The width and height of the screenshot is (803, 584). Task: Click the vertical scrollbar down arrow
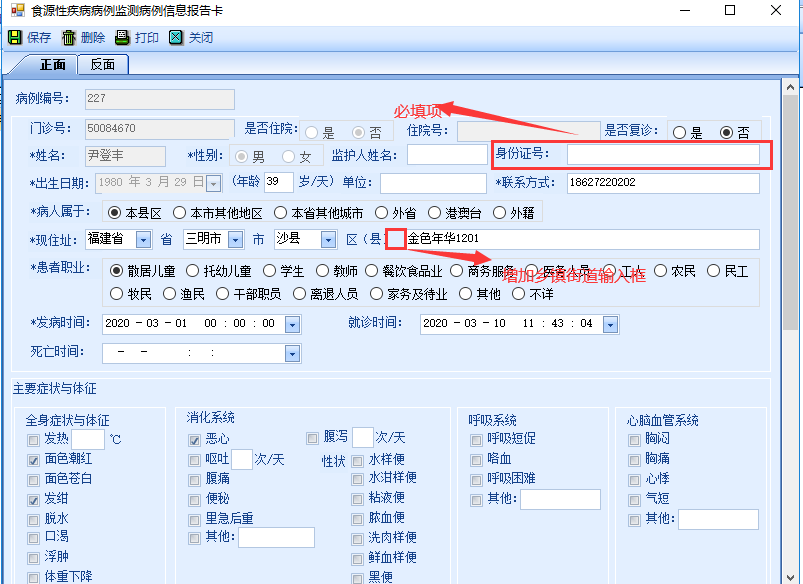point(790,577)
